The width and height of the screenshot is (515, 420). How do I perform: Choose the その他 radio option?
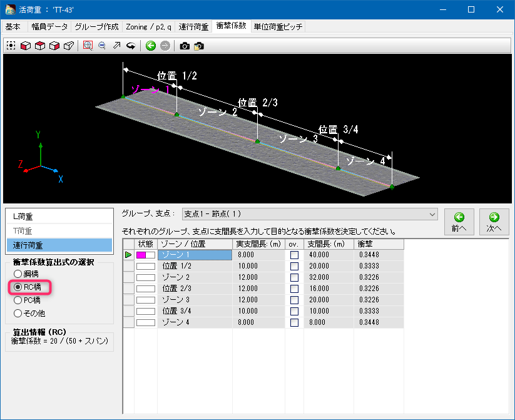(18, 313)
